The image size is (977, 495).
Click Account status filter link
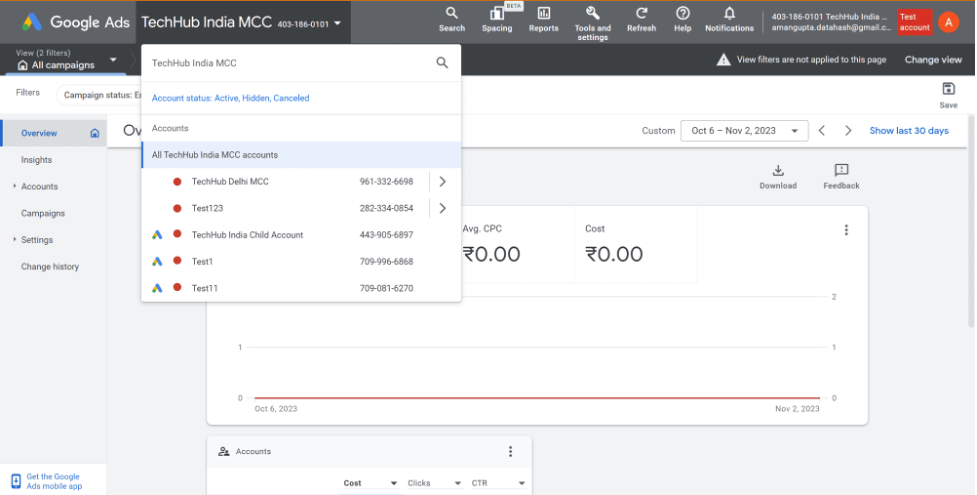point(231,98)
